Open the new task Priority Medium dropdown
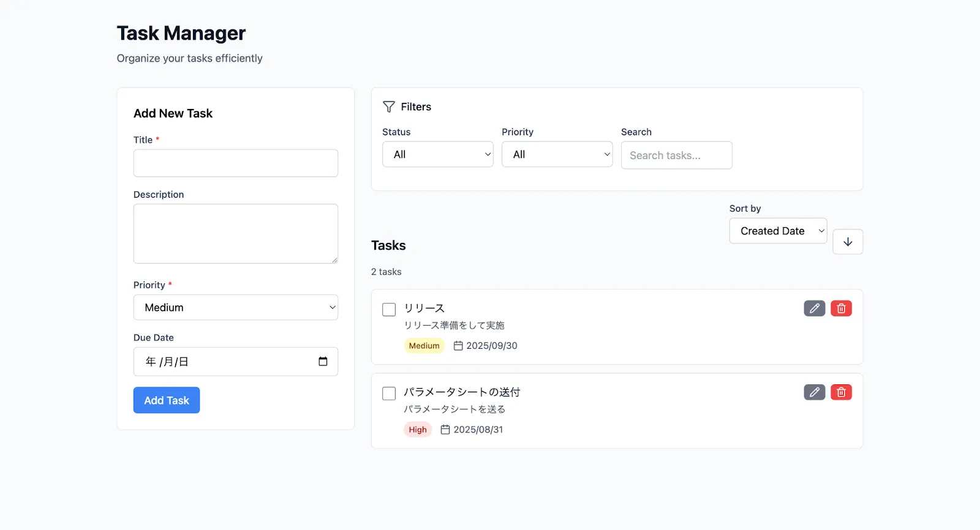Image resolution: width=980 pixels, height=530 pixels. [x=236, y=308]
